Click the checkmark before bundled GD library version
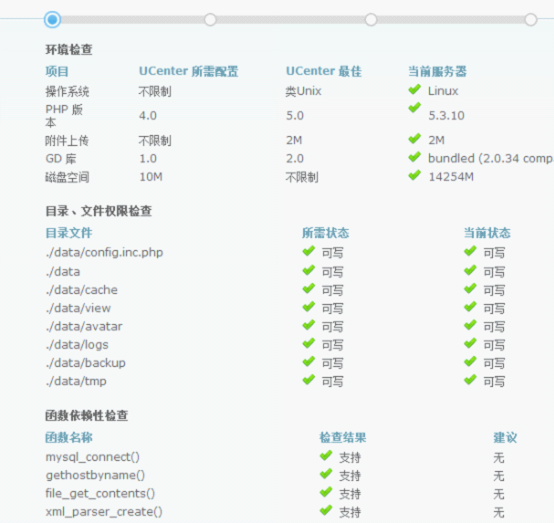The height and width of the screenshot is (523, 554). point(414,157)
